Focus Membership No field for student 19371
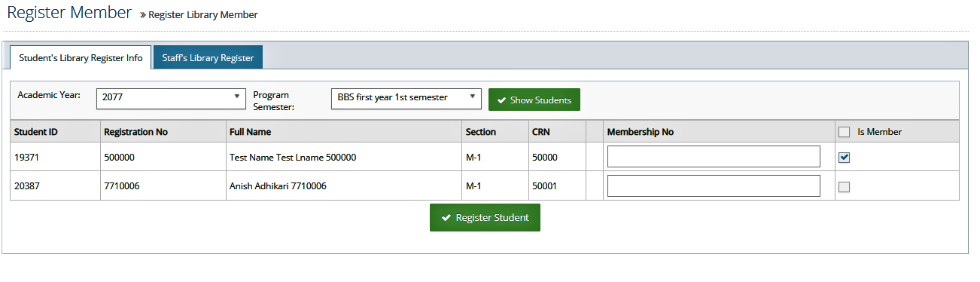 coord(714,157)
